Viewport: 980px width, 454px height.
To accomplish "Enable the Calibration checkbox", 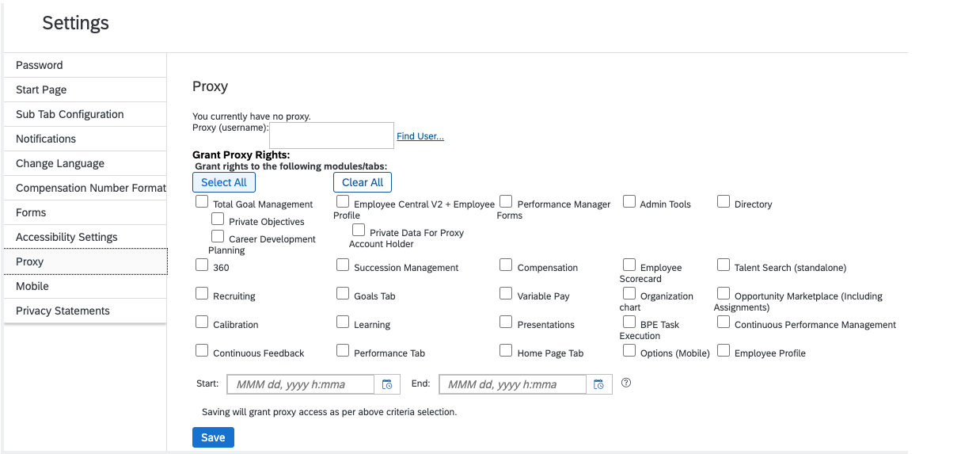I will pyautogui.click(x=202, y=322).
